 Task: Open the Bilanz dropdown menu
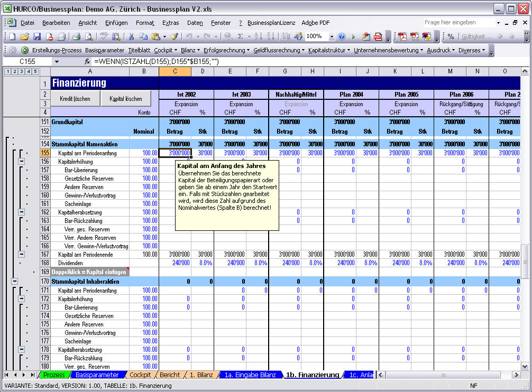(190, 50)
